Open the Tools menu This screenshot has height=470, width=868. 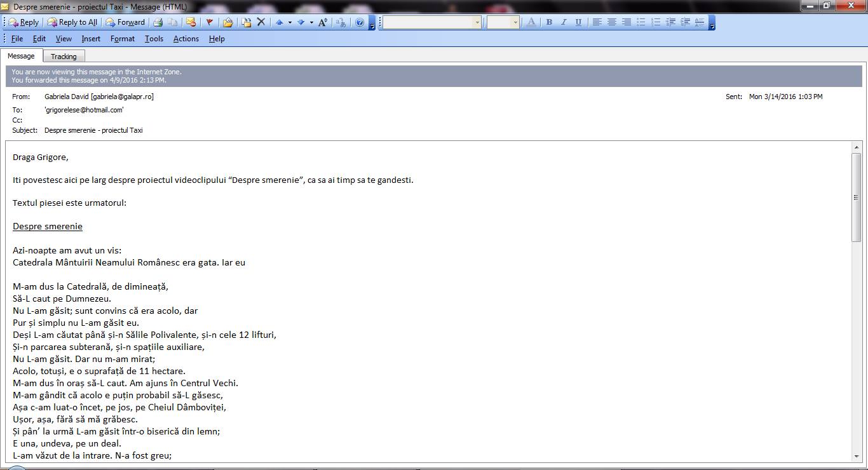pos(154,39)
